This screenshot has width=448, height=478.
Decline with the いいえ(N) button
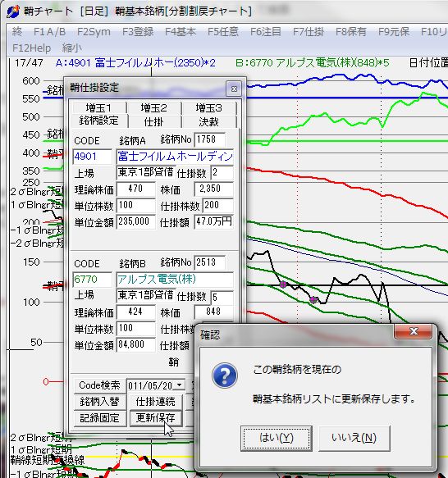click(x=354, y=438)
